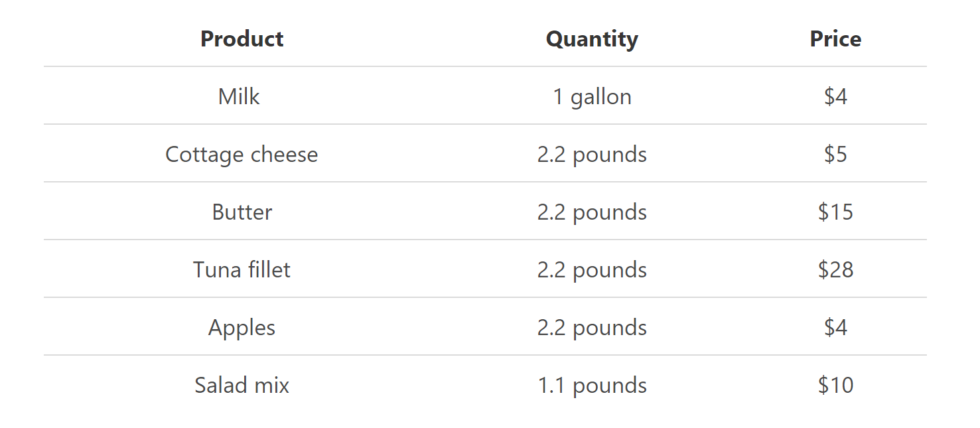Click the Milk $4 price
980x428 pixels.
tap(835, 97)
